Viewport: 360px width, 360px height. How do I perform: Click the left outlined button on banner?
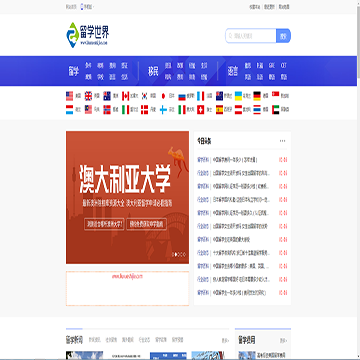coord(104,224)
